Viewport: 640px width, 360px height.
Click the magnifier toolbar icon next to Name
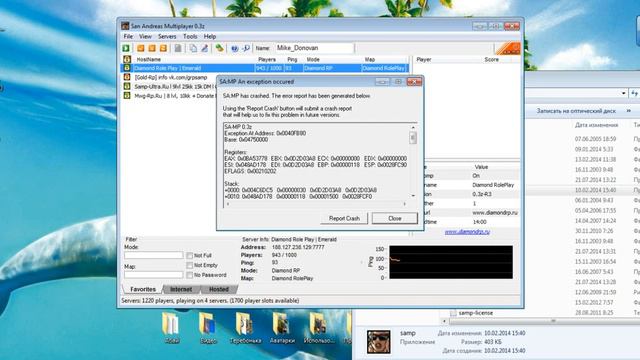(246, 48)
